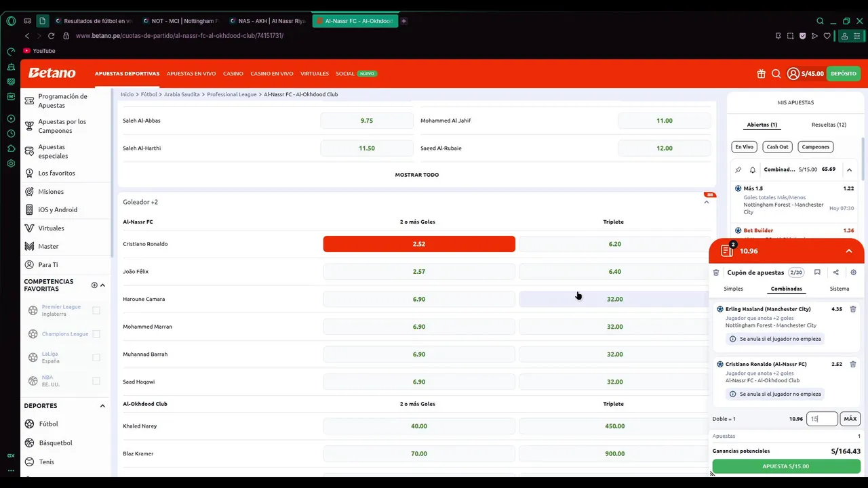The image size is (868, 488).
Task: Collapse the Goleador +2 market
Action: (706, 202)
